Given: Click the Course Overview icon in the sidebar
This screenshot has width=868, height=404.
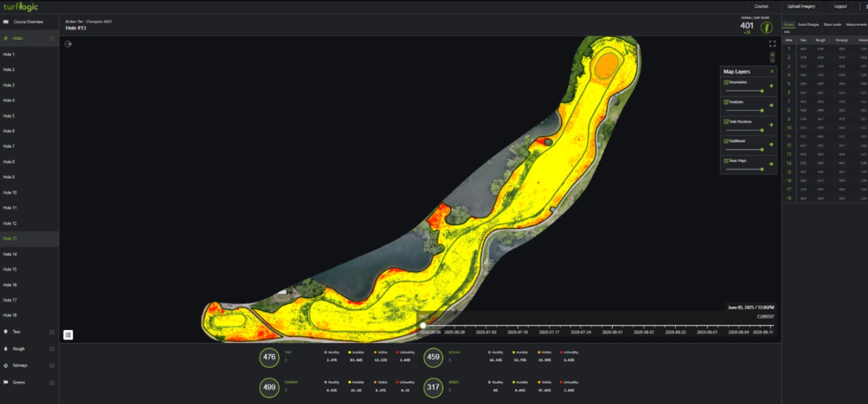Looking at the screenshot, I should [6, 22].
